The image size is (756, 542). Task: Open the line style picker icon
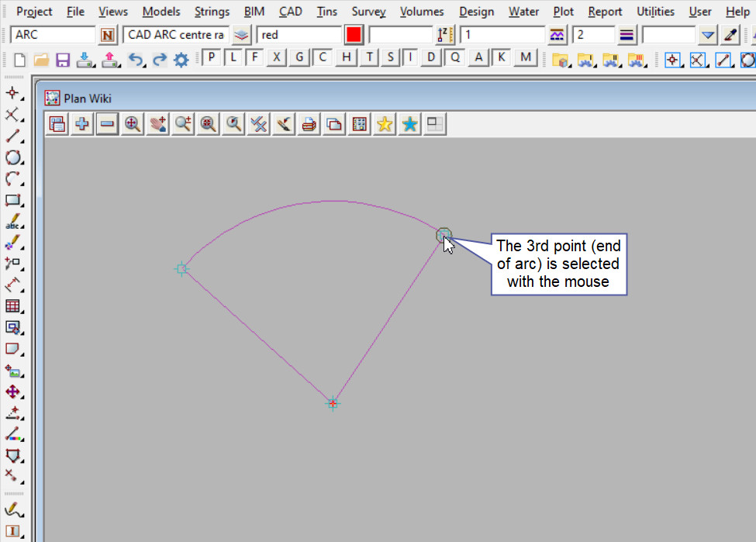point(627,35)
